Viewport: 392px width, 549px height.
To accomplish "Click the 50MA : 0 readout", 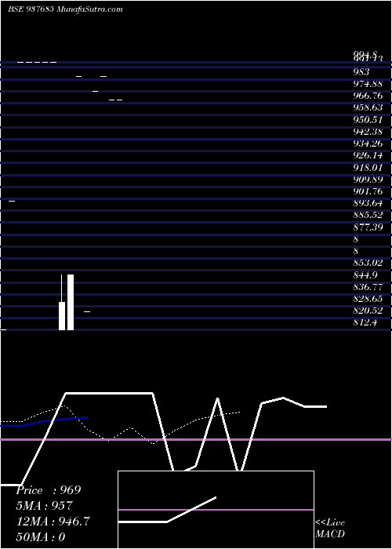I will pyautogui.click(x=41, y=537).
